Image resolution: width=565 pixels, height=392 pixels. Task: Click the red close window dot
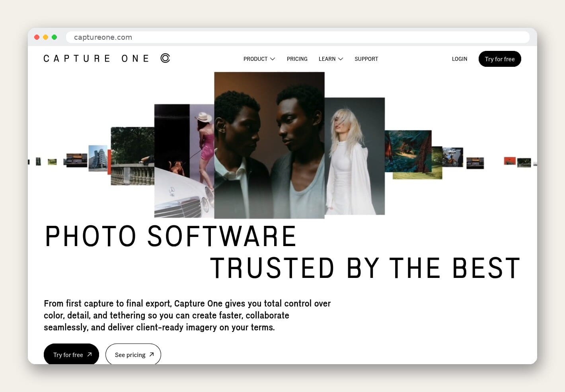[37, 37]
